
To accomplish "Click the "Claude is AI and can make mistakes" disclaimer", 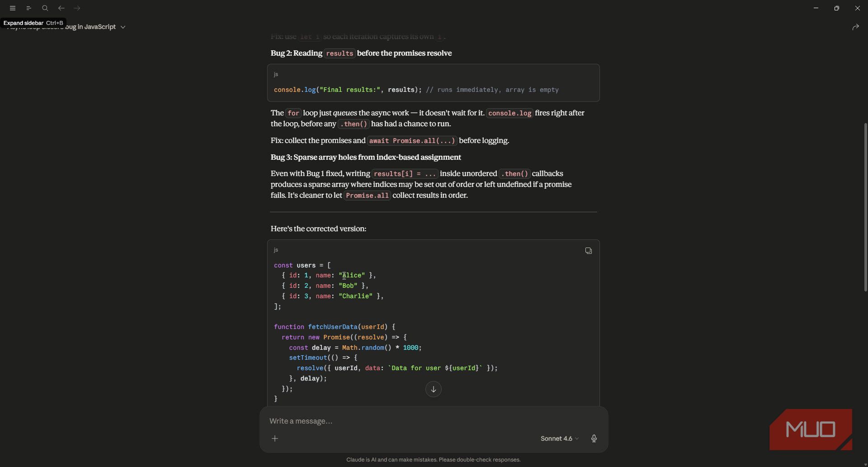I will point(433,460).
